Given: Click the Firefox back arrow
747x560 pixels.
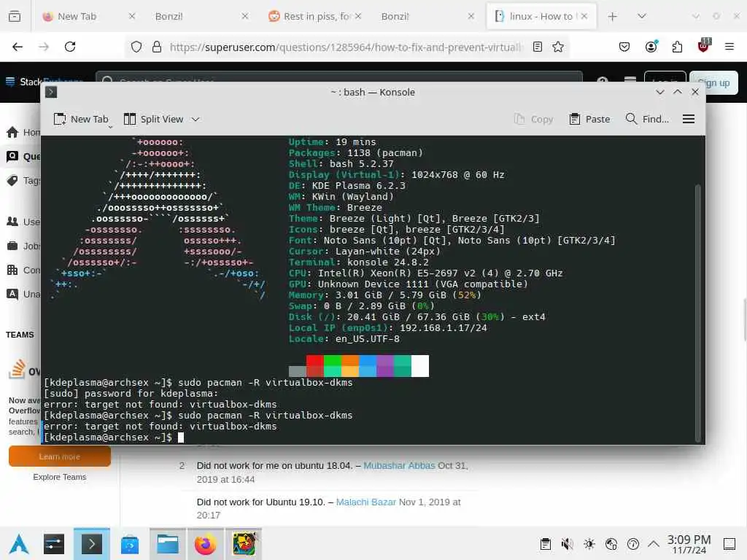Looking at the screenshot, I should (18, 47).
